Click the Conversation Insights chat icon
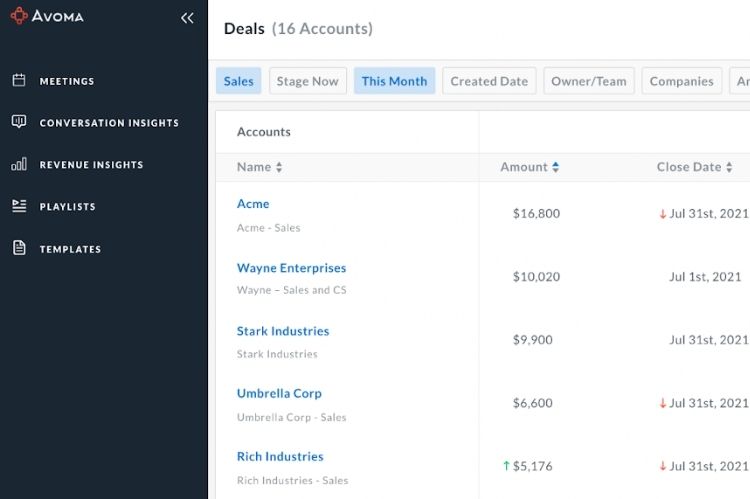This screenshot has height=499, width=750. coord(19,122)
